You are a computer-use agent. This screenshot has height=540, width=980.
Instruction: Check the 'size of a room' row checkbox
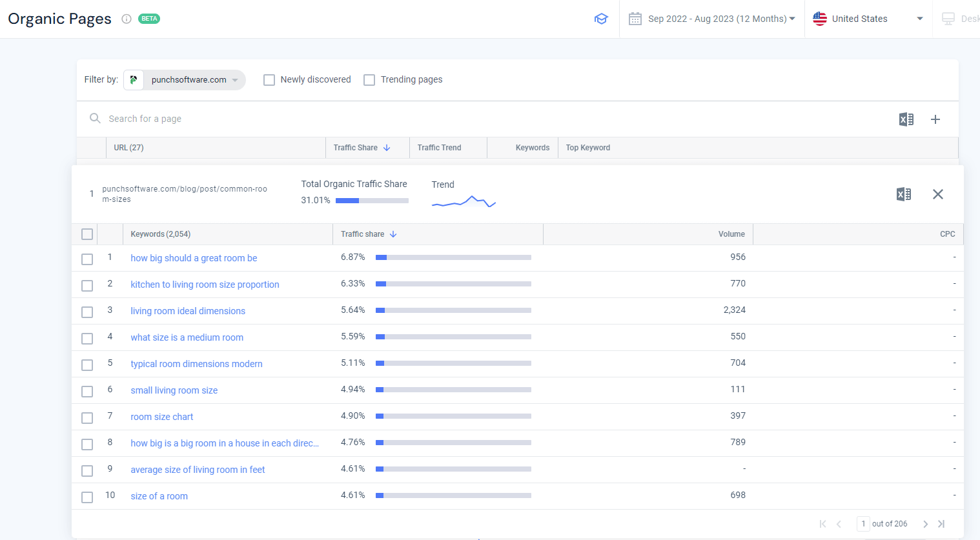click(87, 497)
